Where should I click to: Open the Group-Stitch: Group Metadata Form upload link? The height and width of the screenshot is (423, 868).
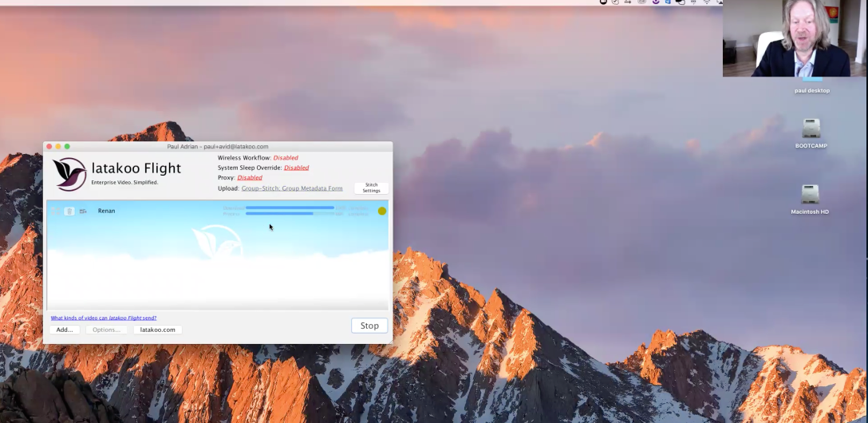tap(292, 188)
